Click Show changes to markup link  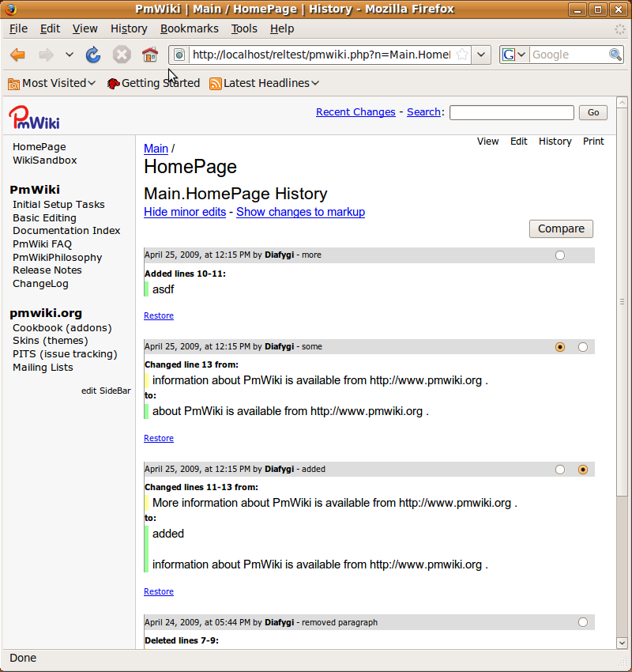(x=300, y=212)
